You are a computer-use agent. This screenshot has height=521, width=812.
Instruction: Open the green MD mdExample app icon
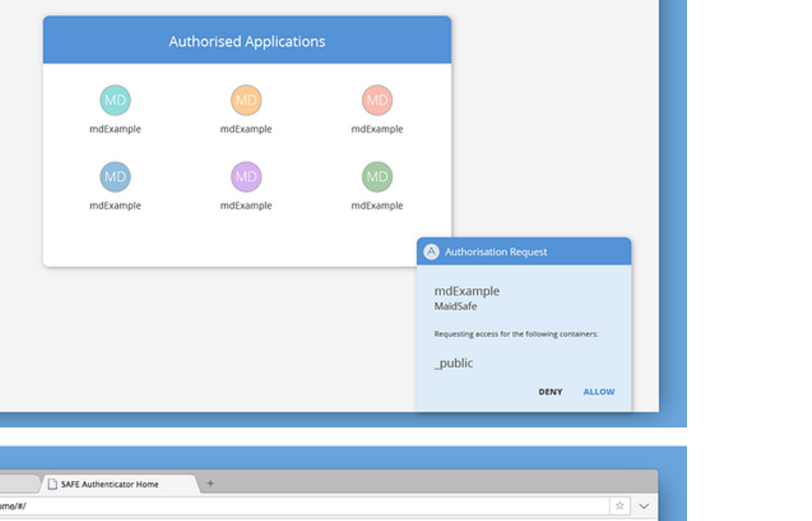tap(377, 177)
